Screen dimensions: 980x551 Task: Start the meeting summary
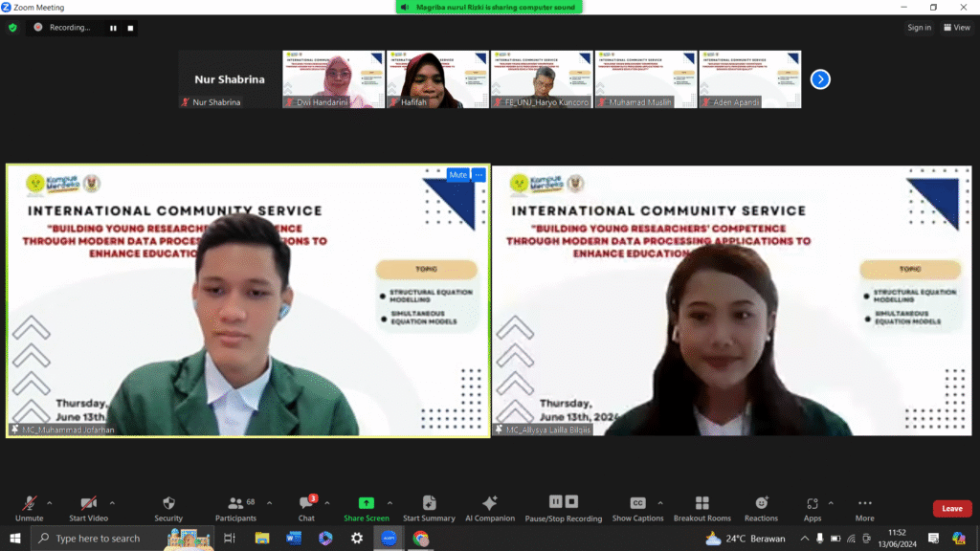(x=429, y=508)
